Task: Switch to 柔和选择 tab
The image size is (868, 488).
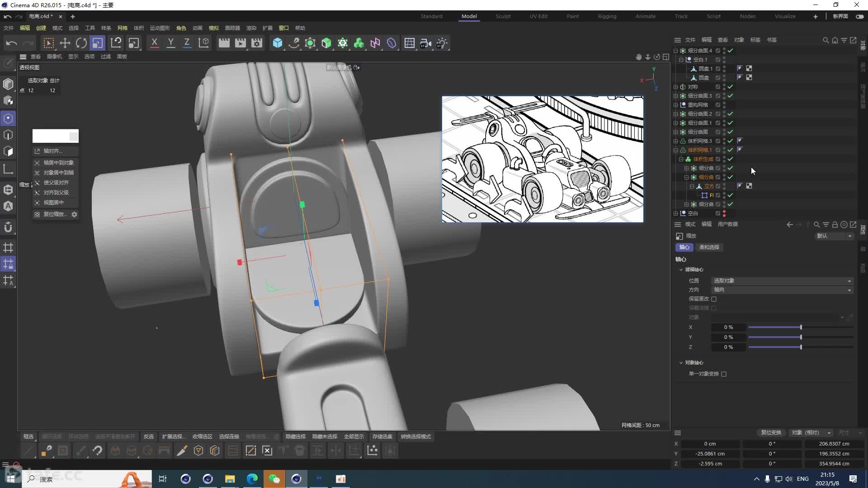Action: click(x=709, y=247)
